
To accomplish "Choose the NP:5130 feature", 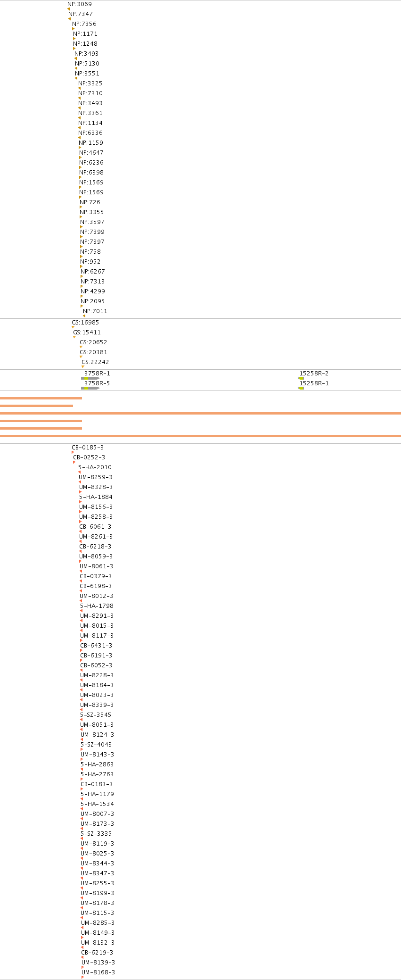I will point(87,64).
